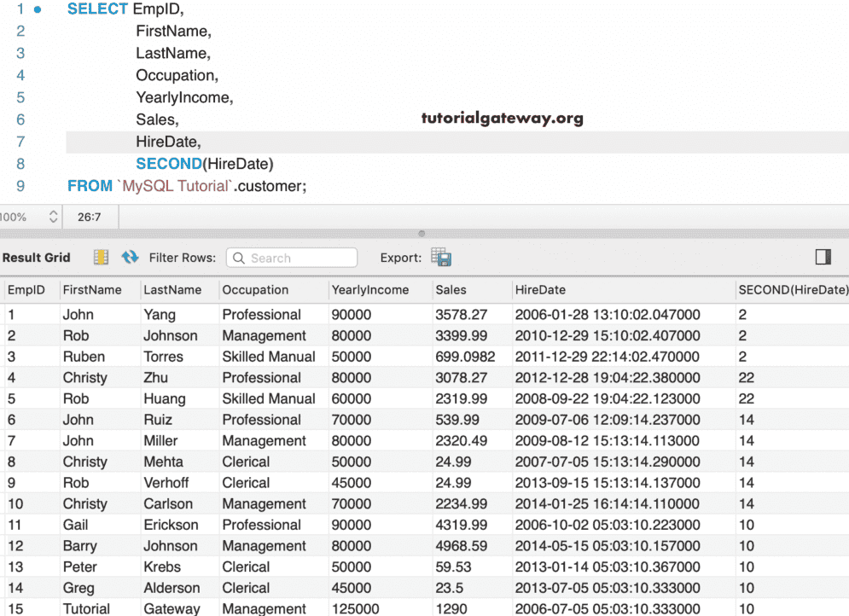The image size is (849, 616).
Task: Sort by Occupation column header
Action: [255, 289]
